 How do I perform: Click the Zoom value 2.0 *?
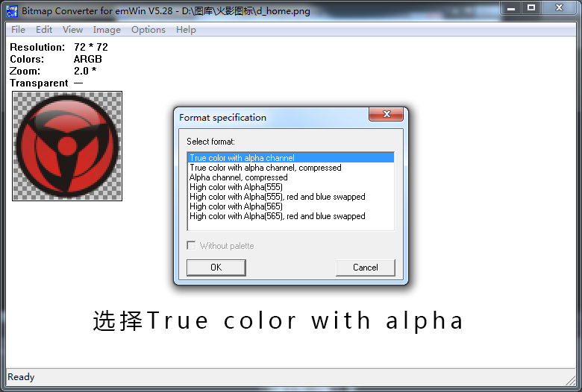point(85,71)
